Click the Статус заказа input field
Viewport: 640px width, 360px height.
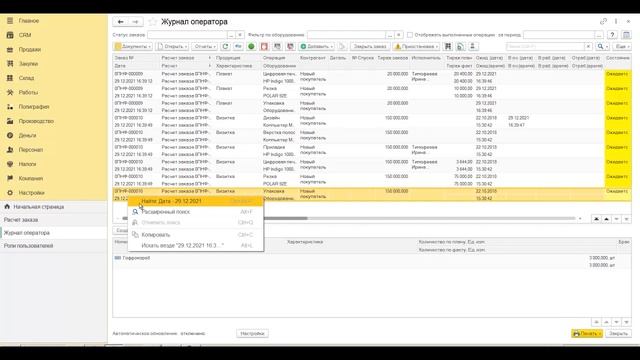pos(187,35)
